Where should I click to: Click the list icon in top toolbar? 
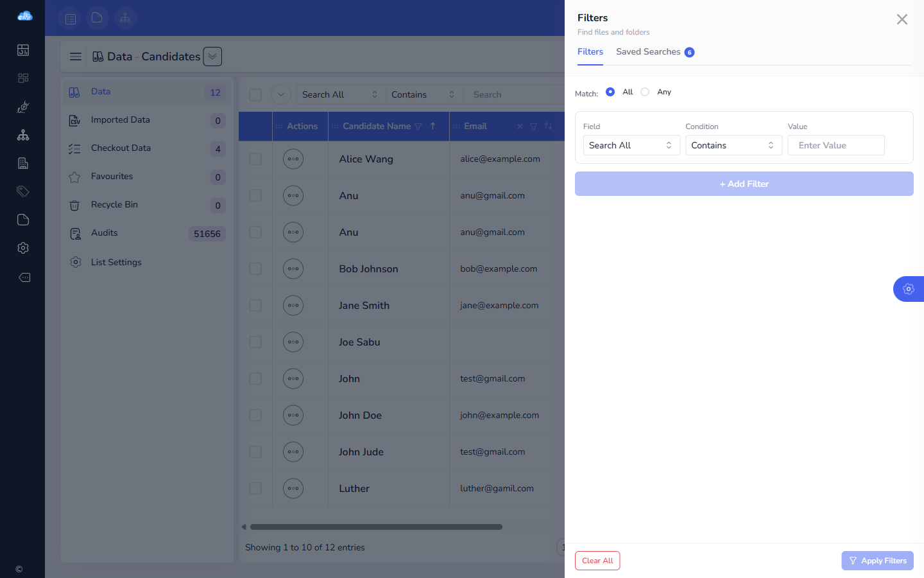tap(71, 19)
